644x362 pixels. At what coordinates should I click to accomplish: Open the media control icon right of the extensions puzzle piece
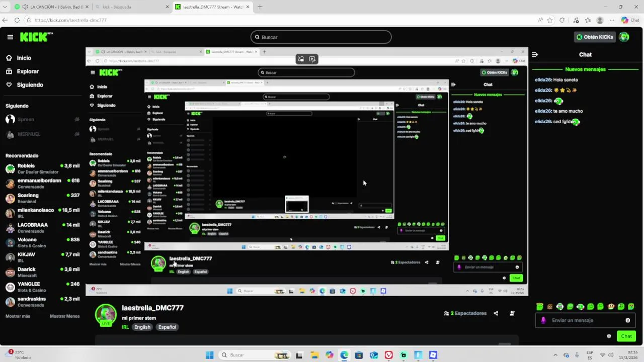[576, 20]
